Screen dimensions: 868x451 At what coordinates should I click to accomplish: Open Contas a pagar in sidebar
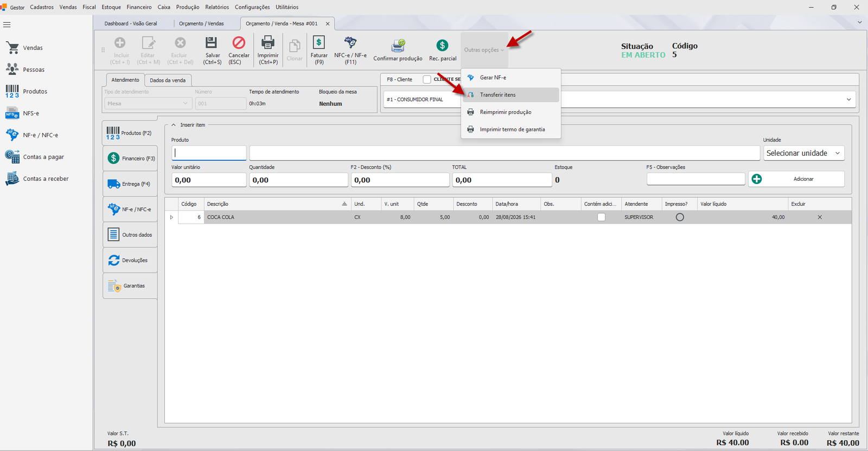43,157
